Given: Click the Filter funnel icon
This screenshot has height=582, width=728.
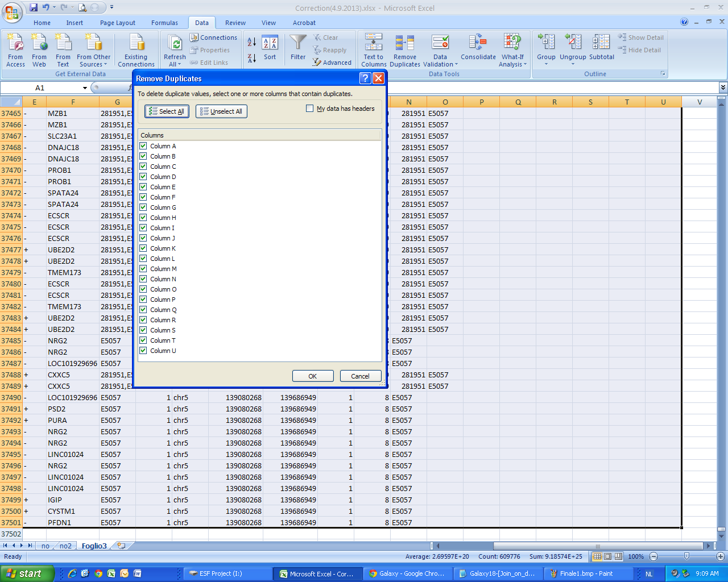Looking at the screenshot, I should [298, 44].
